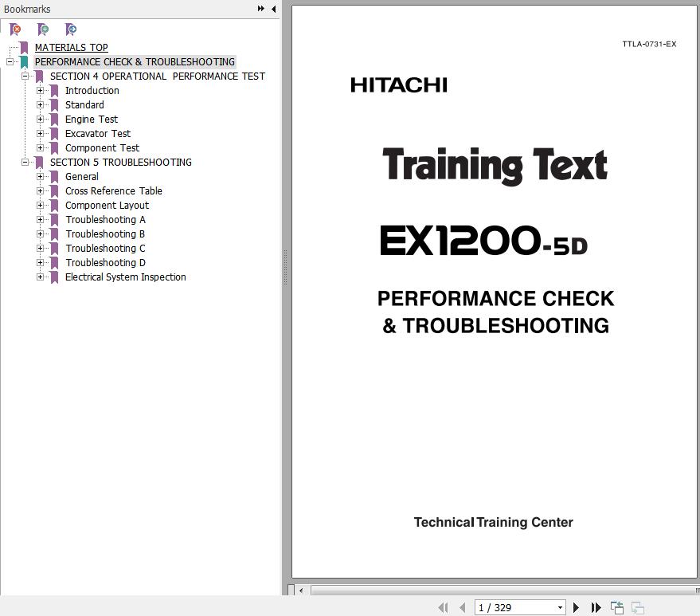Click the bookmark icon beside Electrical System Inspection
The height and width of the screenshot is (616, 700).
(54, 277)
